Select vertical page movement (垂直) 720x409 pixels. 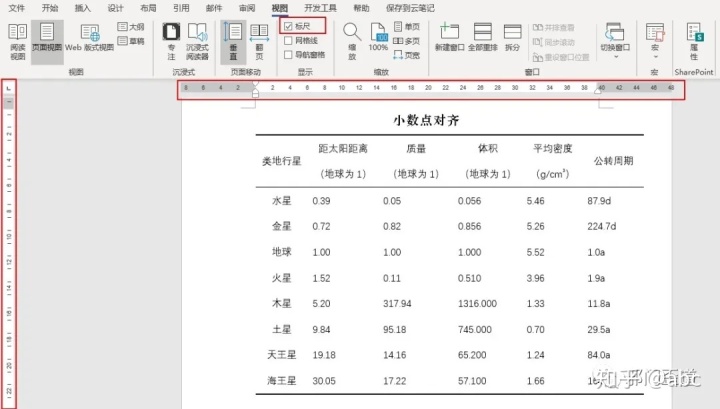[x=233, y=42]
